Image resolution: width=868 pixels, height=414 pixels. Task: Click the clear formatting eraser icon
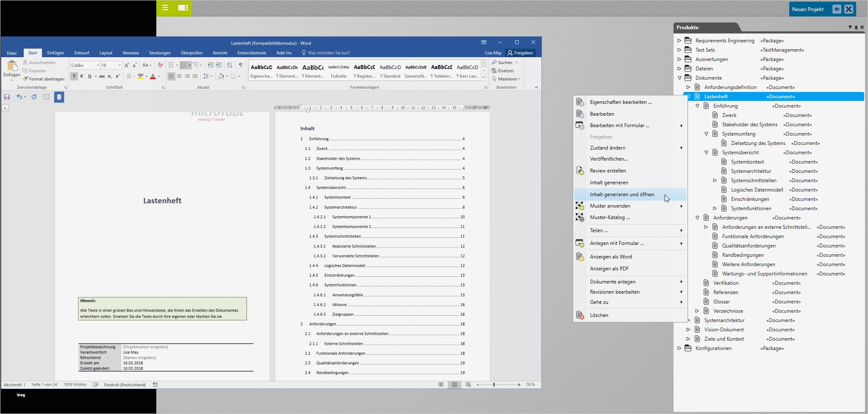[x=160, y=65]
